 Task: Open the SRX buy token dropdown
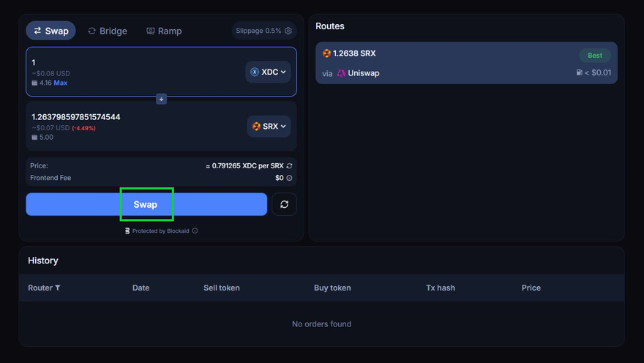click(269, 126)
